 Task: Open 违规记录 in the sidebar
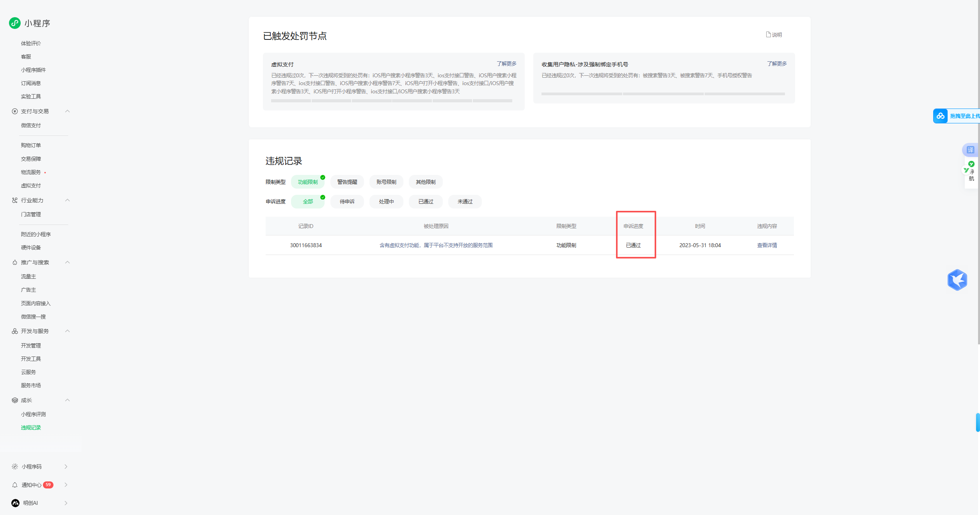pos(31,428)
